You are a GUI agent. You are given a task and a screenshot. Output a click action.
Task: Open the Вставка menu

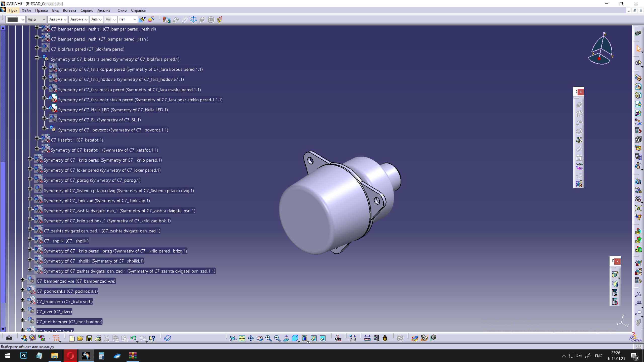[69, 10]
